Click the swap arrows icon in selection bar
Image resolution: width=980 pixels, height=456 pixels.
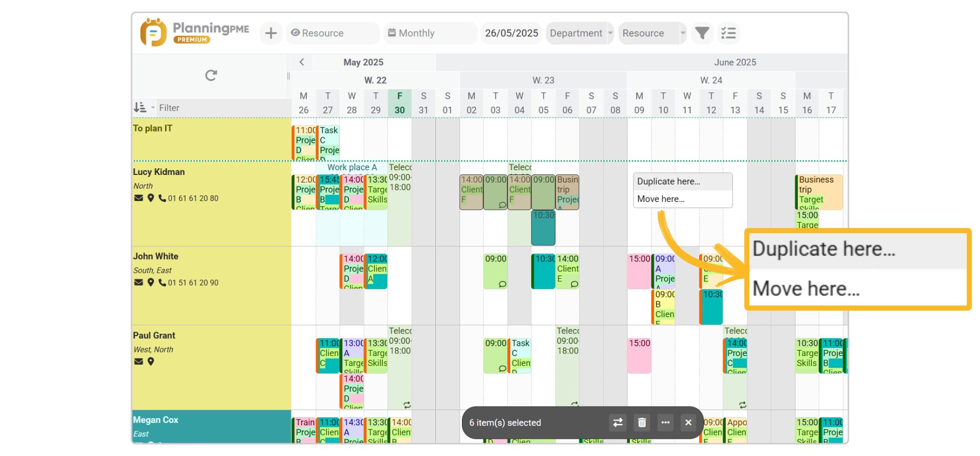(x=618, y=422)
